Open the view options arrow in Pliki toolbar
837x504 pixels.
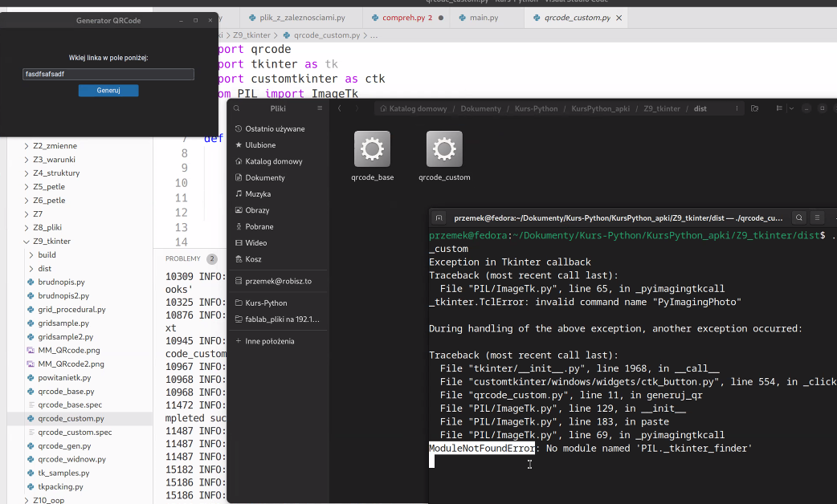click(791, 108)
